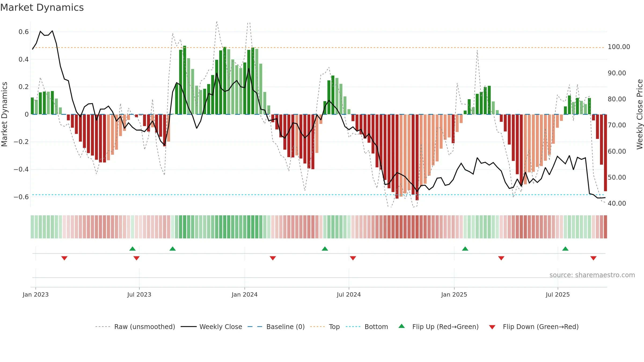644x362 pixels.
Task: Click the −0.6 dynamics axis label
Action: (21, 197)
